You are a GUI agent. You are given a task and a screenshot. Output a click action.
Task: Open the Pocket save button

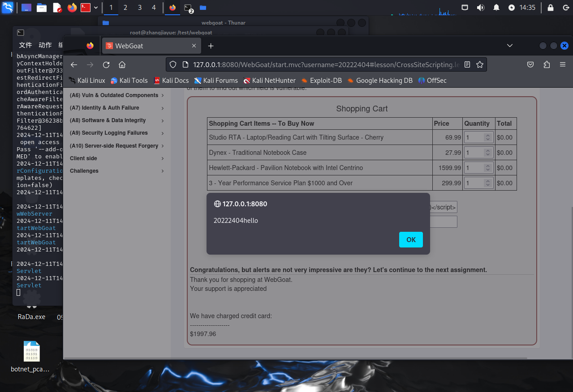[530, 64]
